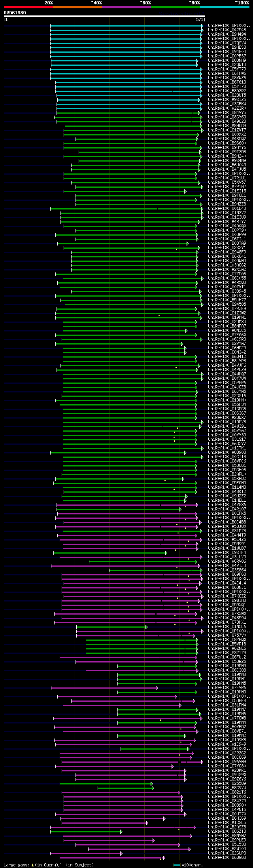Screen dimensions: 253x868
Task: Click the green alignment bar for UniRef100_Q84VY5
Action: click(x=128, y=112)
